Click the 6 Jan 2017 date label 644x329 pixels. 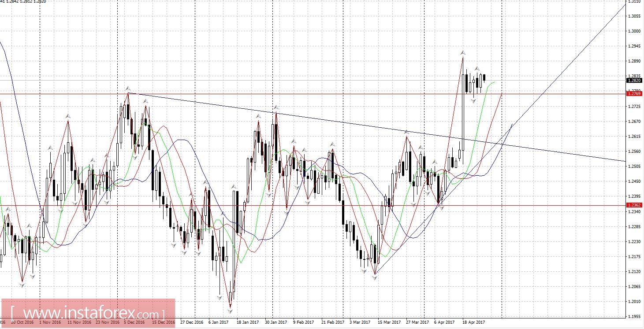[219, 322]
